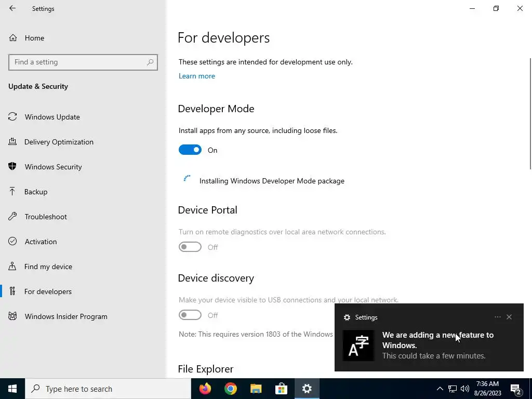The height and width of the screenshot is (399, 532).
Task: Go back using the Settings back arrow
Action: [12, 8]
